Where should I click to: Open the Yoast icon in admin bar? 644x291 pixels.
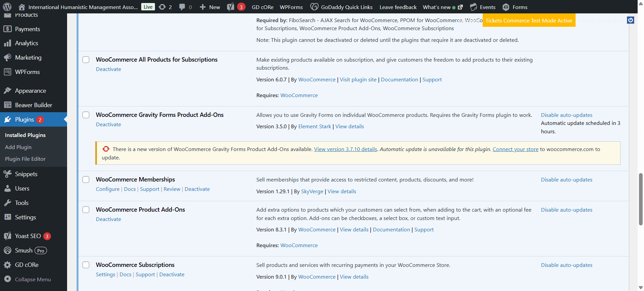230,7
